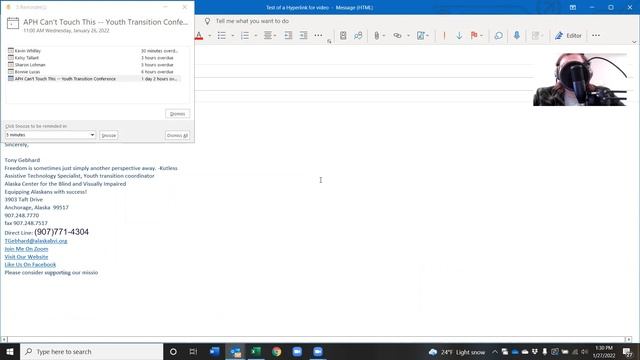640x360 pixels.
Task: Click the horizontal scrollbar left arrow
Action: pos(4,339)
